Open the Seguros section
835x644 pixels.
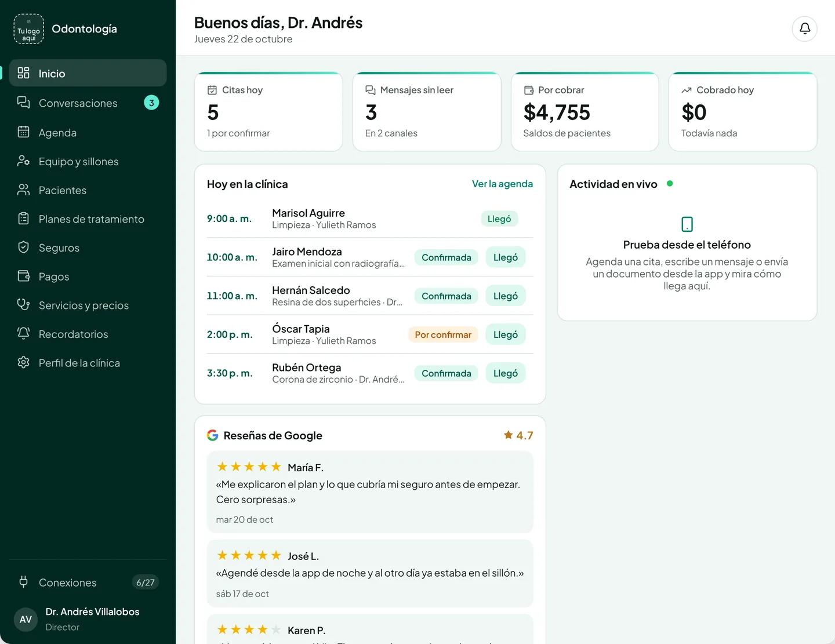[x=88, y=248]
